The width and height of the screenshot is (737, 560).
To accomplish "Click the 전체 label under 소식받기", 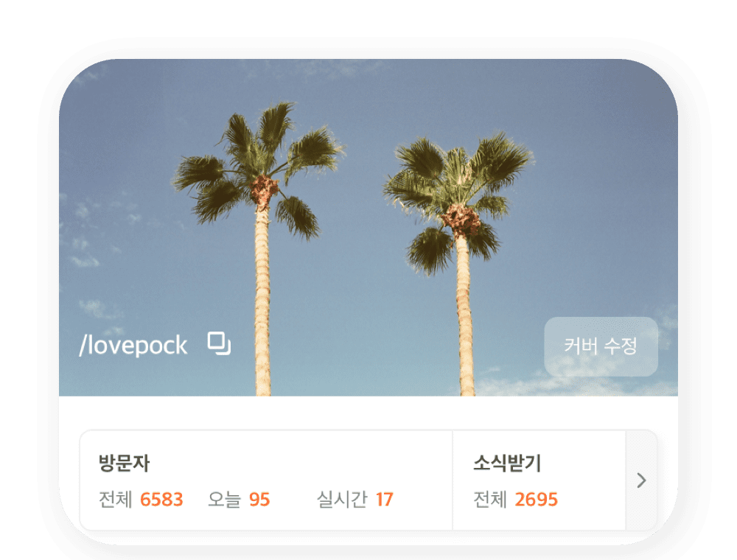I will [x=490, y=499].
